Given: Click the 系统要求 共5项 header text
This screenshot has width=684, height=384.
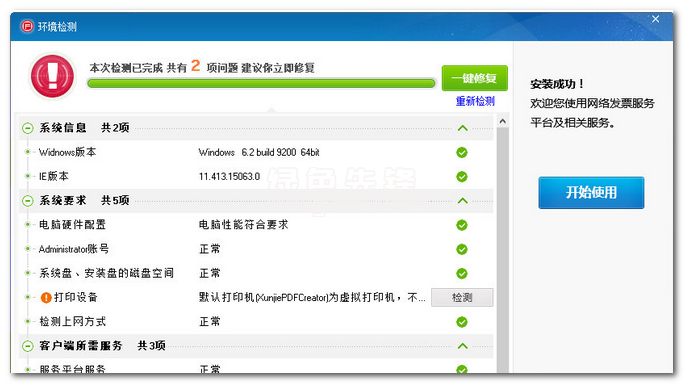Looking at the screenshot, I should point(84,200).
